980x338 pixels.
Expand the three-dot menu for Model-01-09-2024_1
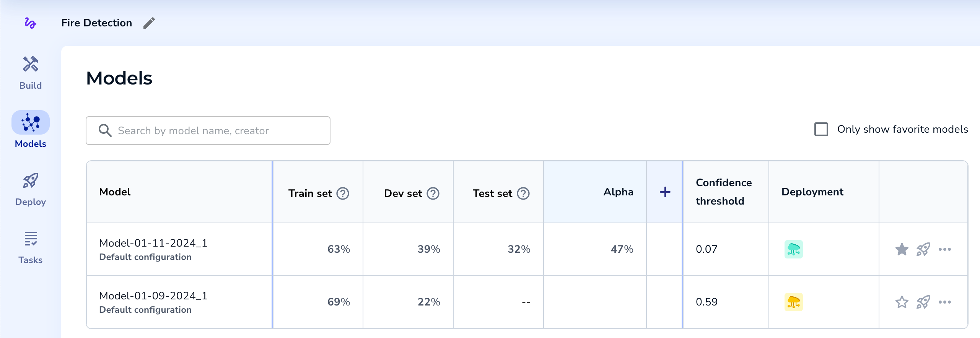click(944, 302)
